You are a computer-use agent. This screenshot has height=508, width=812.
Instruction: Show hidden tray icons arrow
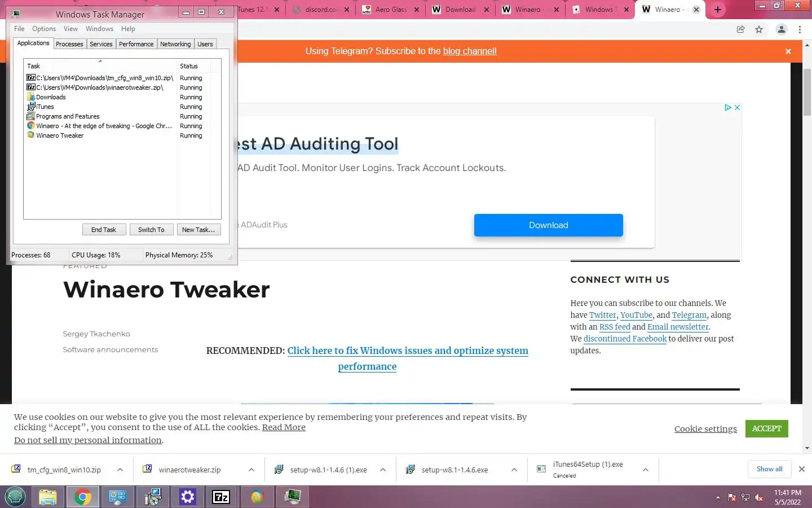[718, 497]
